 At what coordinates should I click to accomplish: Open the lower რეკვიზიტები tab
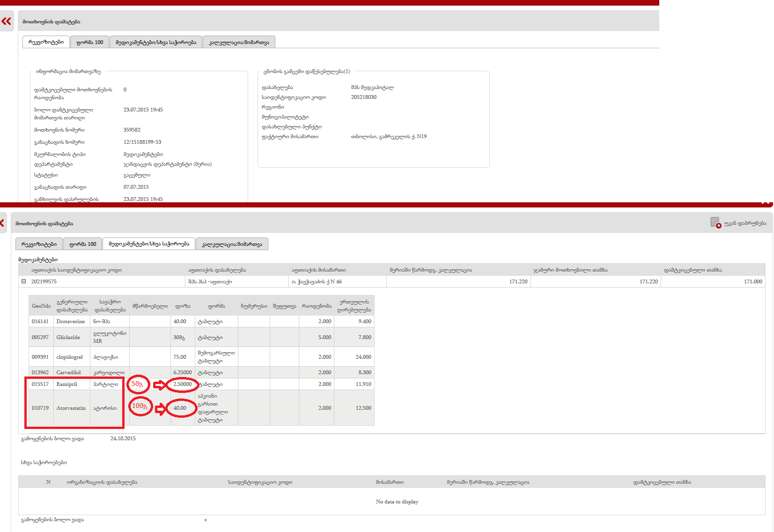pyautogui.click(x=39, y=244)
